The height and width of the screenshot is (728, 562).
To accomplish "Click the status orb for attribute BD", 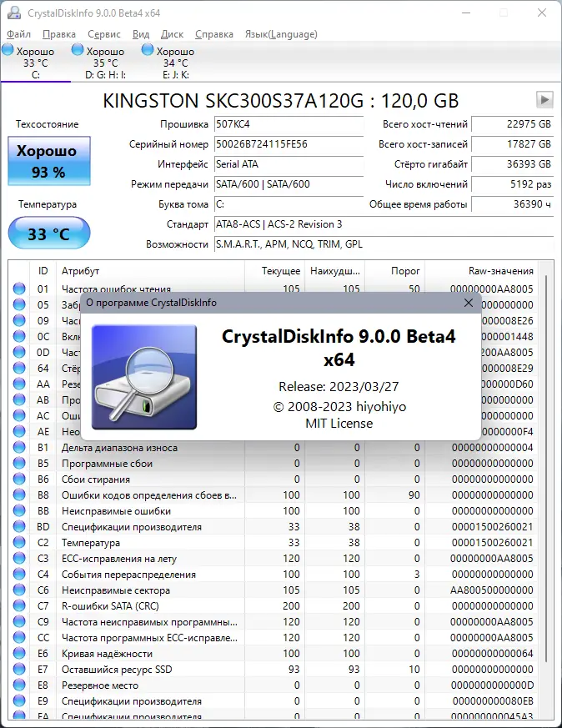I will pyautogui.click(x=19, y=526).
